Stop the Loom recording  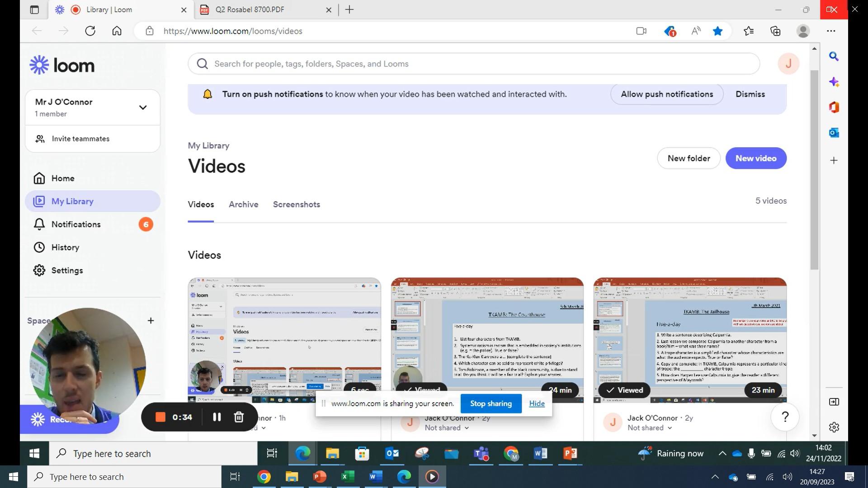pyautogui.click(x=160, y=417)
